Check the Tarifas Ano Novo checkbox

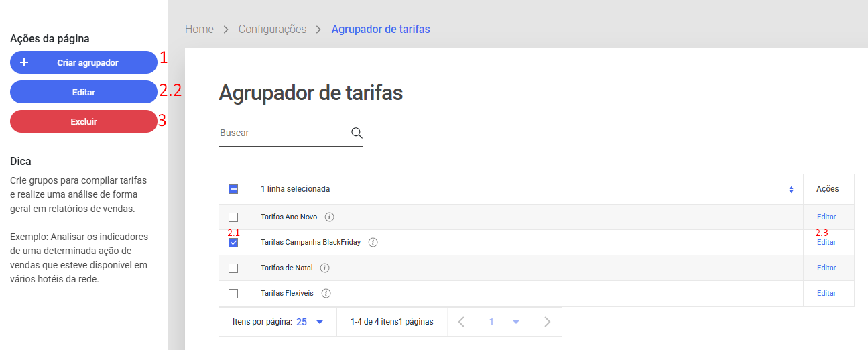click(233, 217)
